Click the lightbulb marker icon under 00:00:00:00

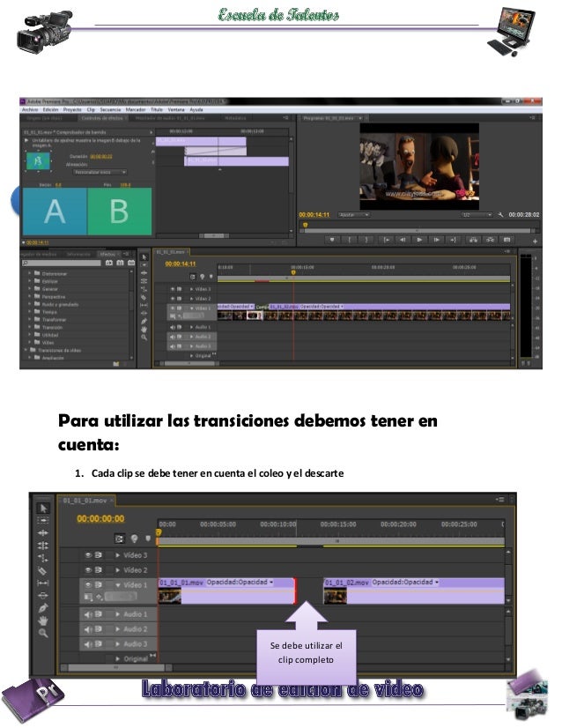coord(134,539)
